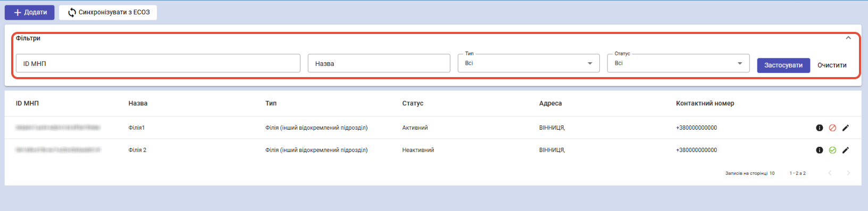Go to next page arrow
This screenshot has width=868, height=211.
point(848,173)
